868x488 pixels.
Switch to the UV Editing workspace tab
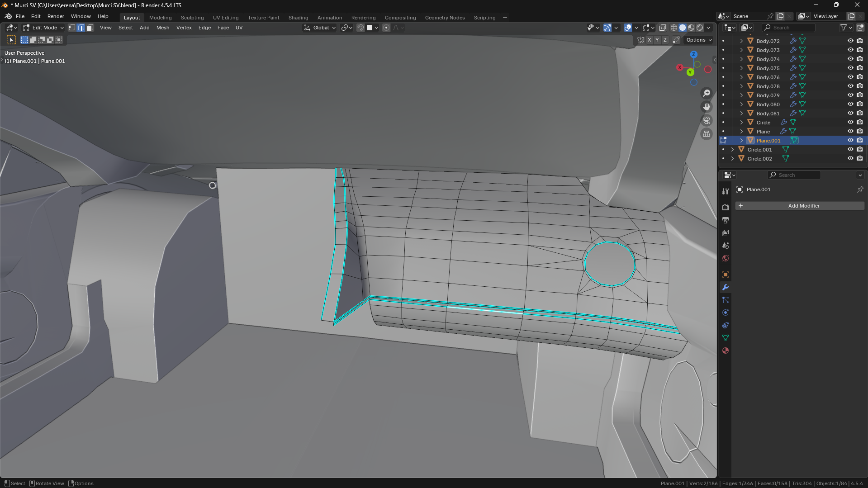pyautogui.click(x=225, y=18)
